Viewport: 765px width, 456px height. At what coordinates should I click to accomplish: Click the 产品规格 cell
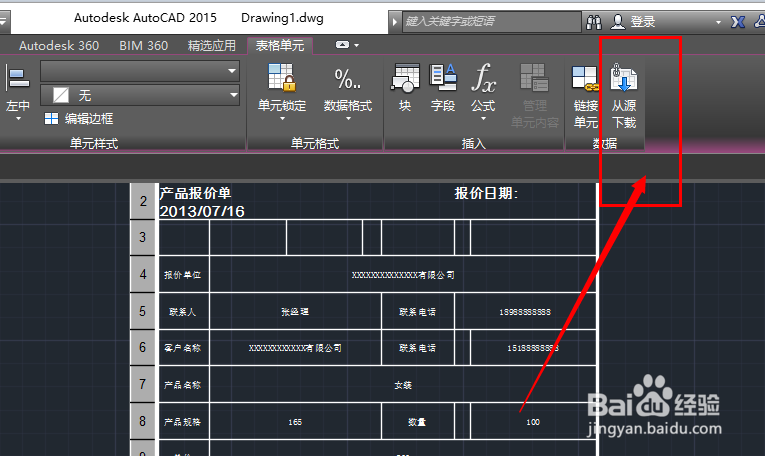pos(182,422)
